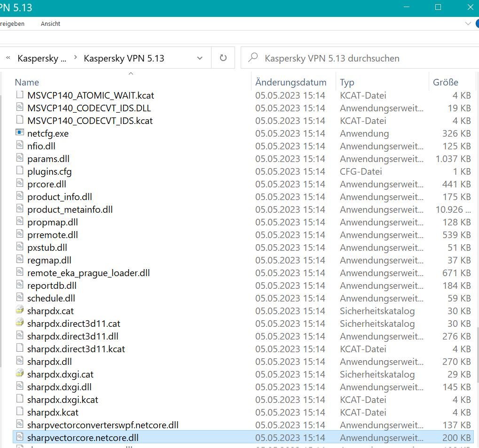Screen dimensions: 479x448
Task: Click the sharpdx.direct3d11.kcat file icon
Action: (20, 348)
